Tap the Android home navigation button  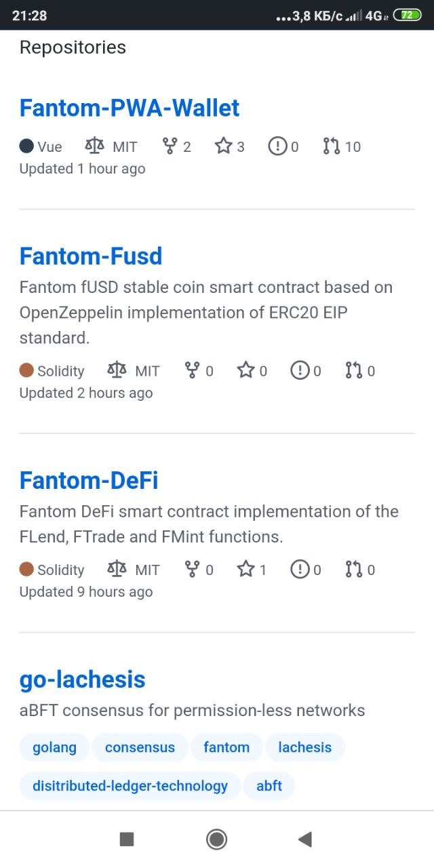[217, 840]
